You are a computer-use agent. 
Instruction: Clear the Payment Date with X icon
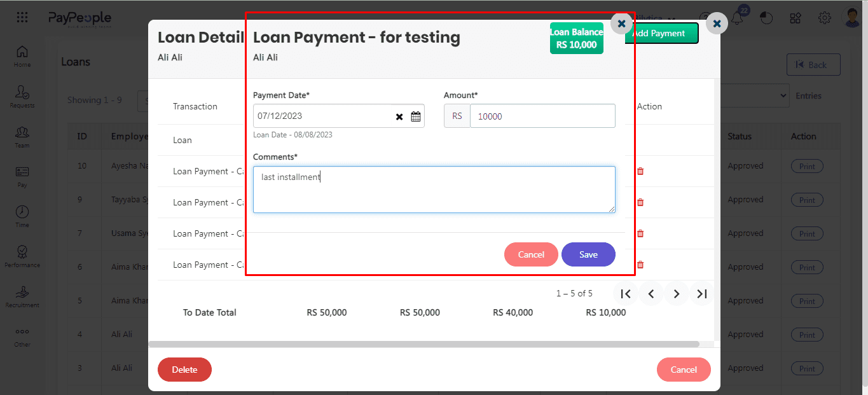click(x=399, y=116)
